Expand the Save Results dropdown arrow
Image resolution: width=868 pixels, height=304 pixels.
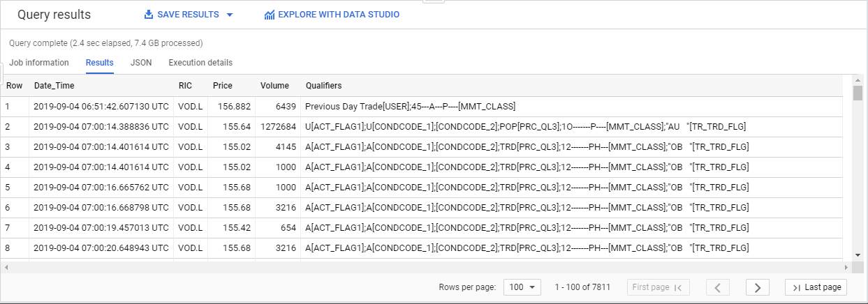pos(230,15)
